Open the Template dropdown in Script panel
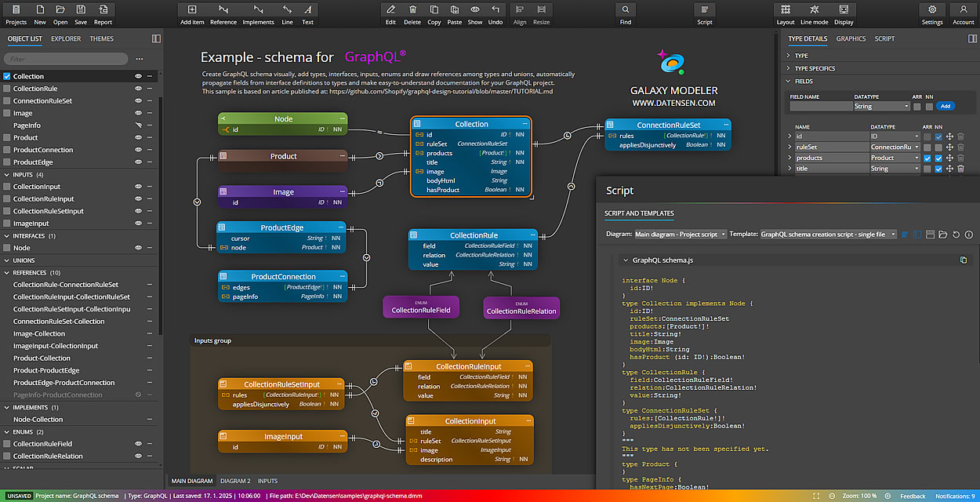Screen dimensions: 980x502 (828, 235)
